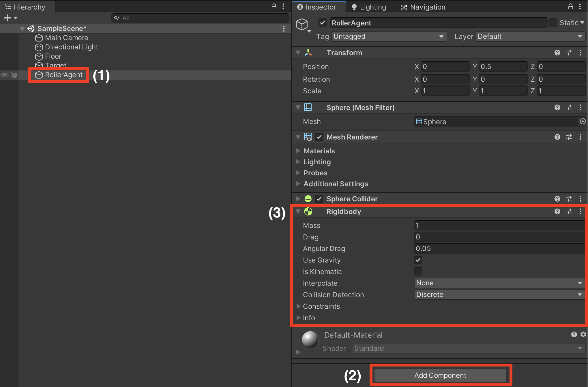Open Mesh Renderer options menu
This screenshot has width=588, height=387.
pyautogui.click(x=580, y=137)
